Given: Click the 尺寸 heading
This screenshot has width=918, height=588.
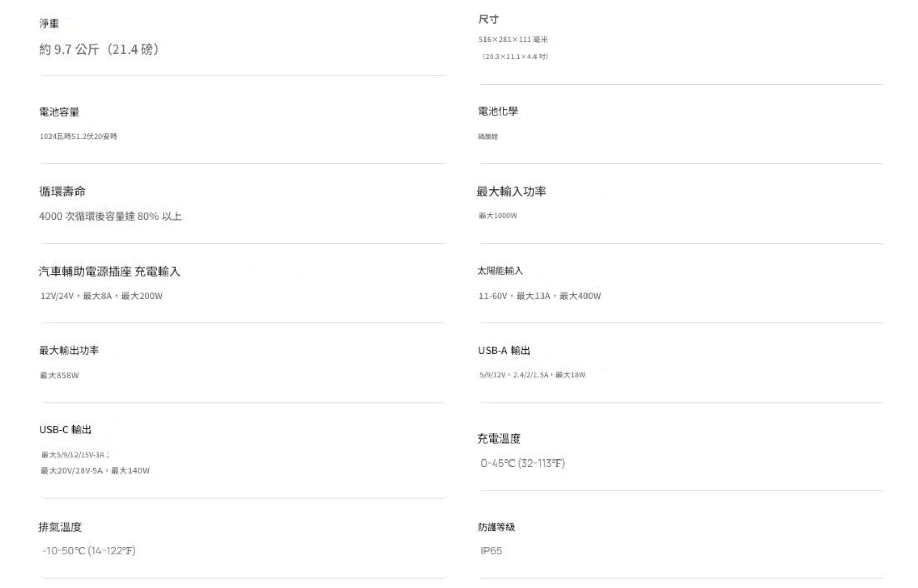Looking at the screenshot, I should (x=488, y=19).
